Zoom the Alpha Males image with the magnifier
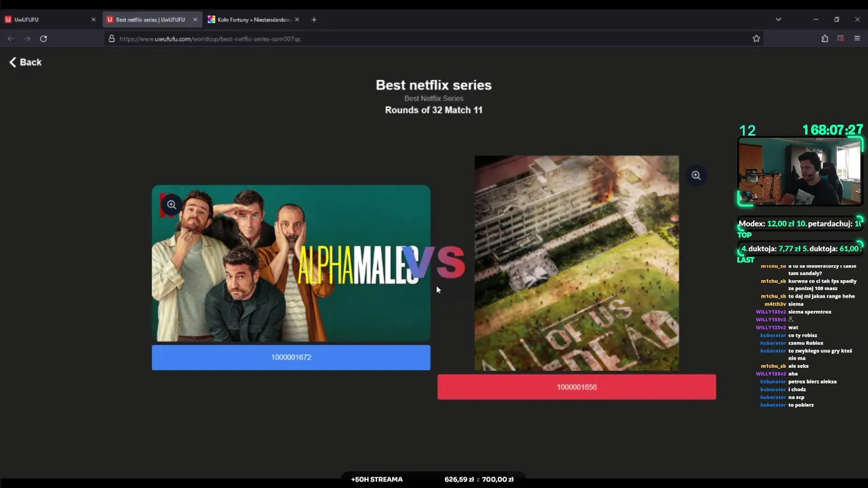This screenshot has height=488, width=868. pos(172,204)
